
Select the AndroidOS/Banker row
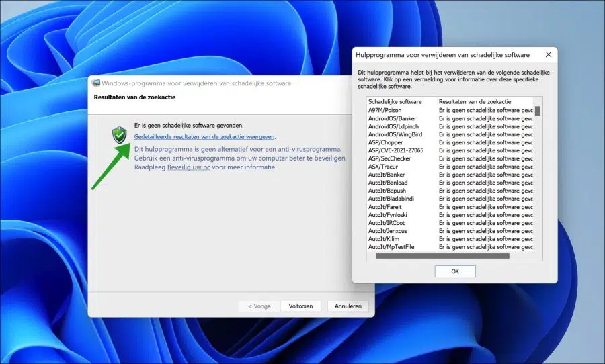coord(450,118)
